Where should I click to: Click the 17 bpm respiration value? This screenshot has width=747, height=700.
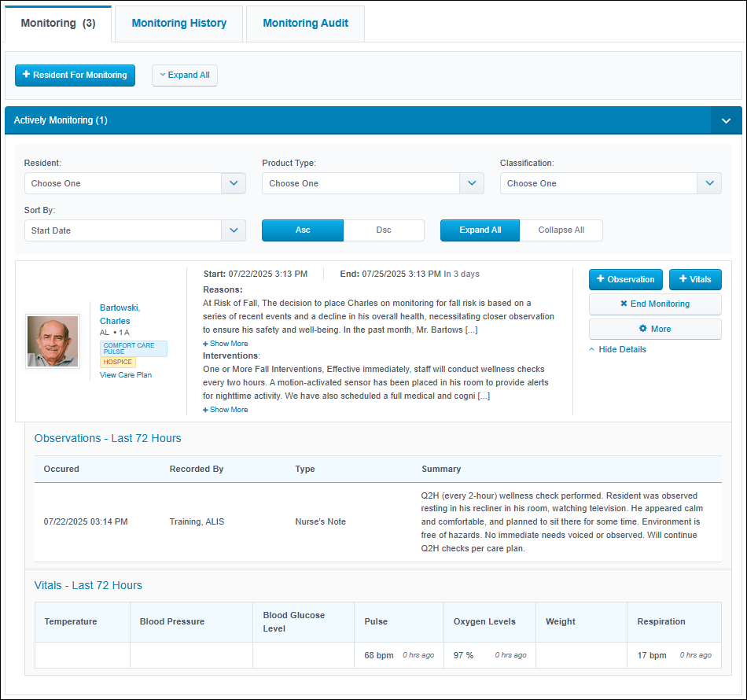652,655
